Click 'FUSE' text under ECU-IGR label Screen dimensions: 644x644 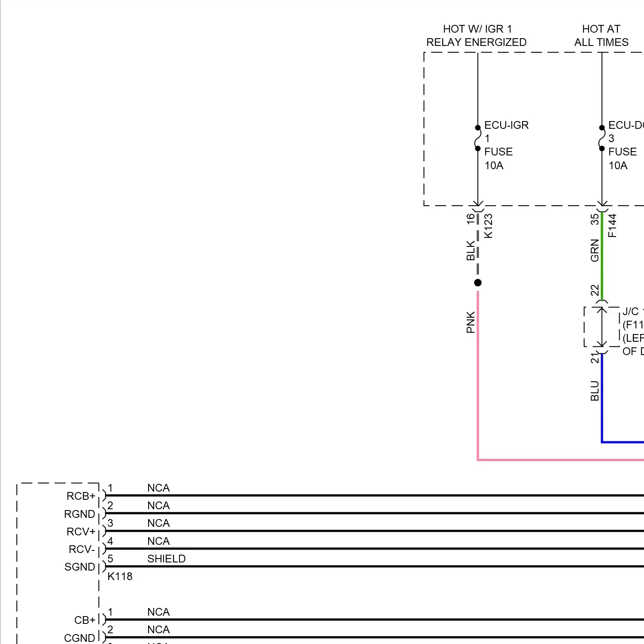pos(498,152)
